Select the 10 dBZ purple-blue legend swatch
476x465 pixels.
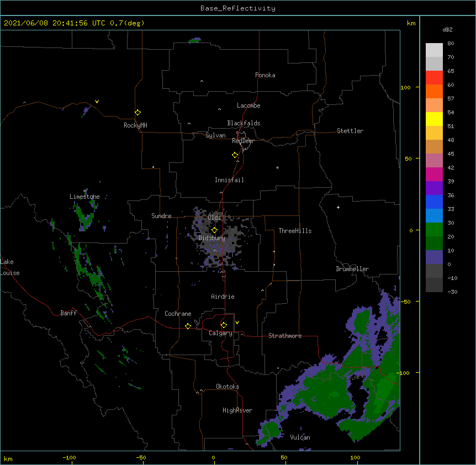pyautogui.click(x=434, y=257)
